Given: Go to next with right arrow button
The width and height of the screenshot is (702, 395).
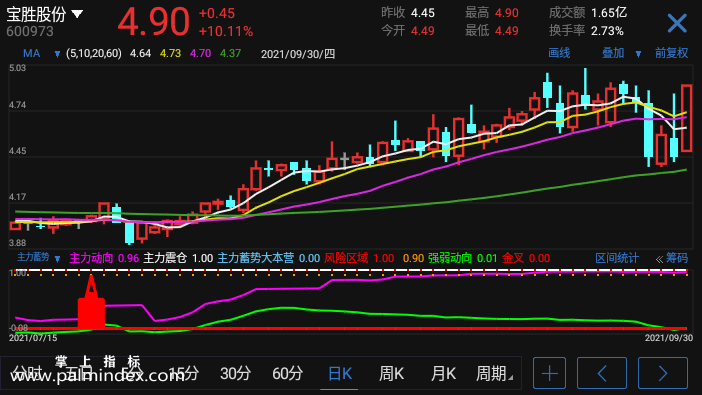Looking at the screenshot, I should pos(663,373).
